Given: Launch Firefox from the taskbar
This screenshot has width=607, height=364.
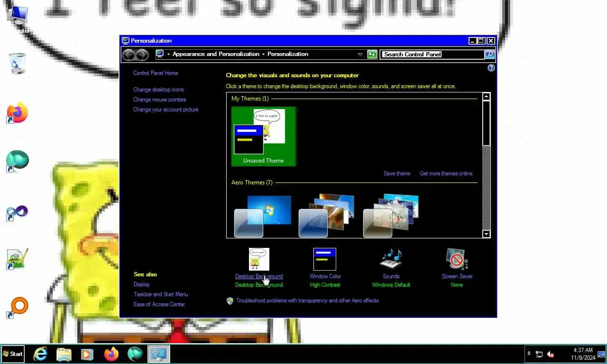Looking at the screenshot, I should [x=111, y=354].
